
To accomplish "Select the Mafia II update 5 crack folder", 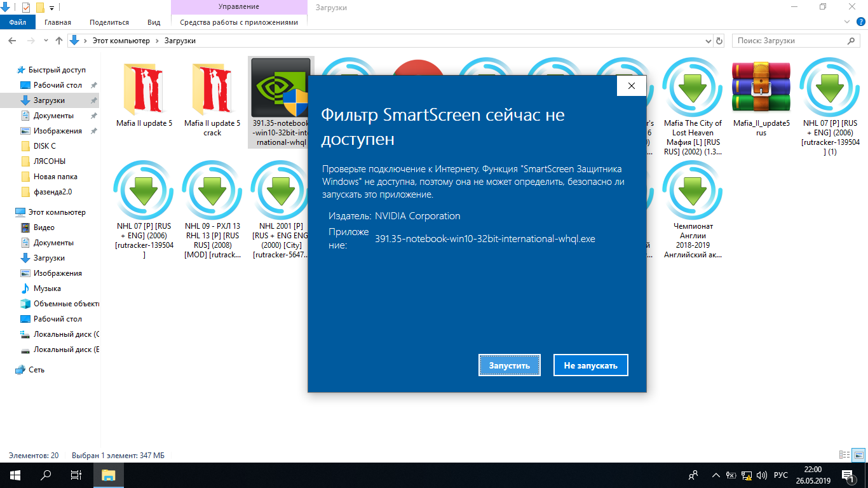I will pyautogui.click(x=212, y=97).
